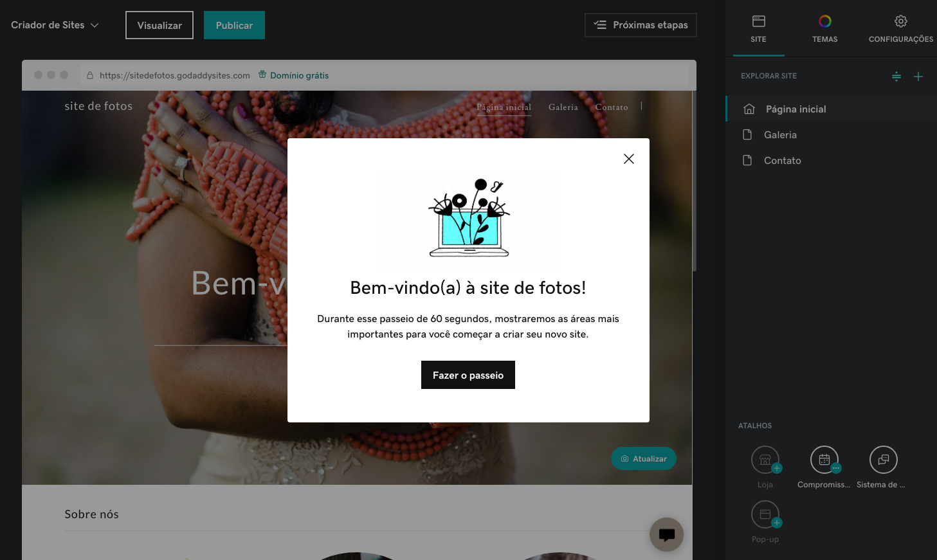Open the reorder pages icon in Explorar Site

[x=896, y=77]
